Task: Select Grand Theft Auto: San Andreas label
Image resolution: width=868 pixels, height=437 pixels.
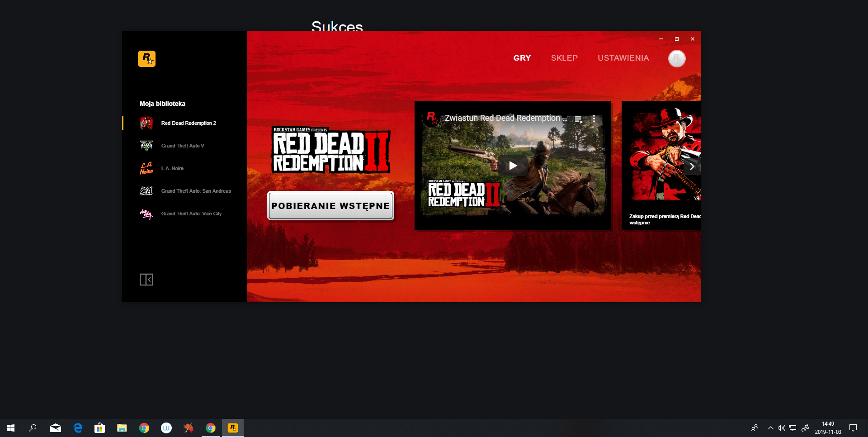Action: tap(196, 191)
